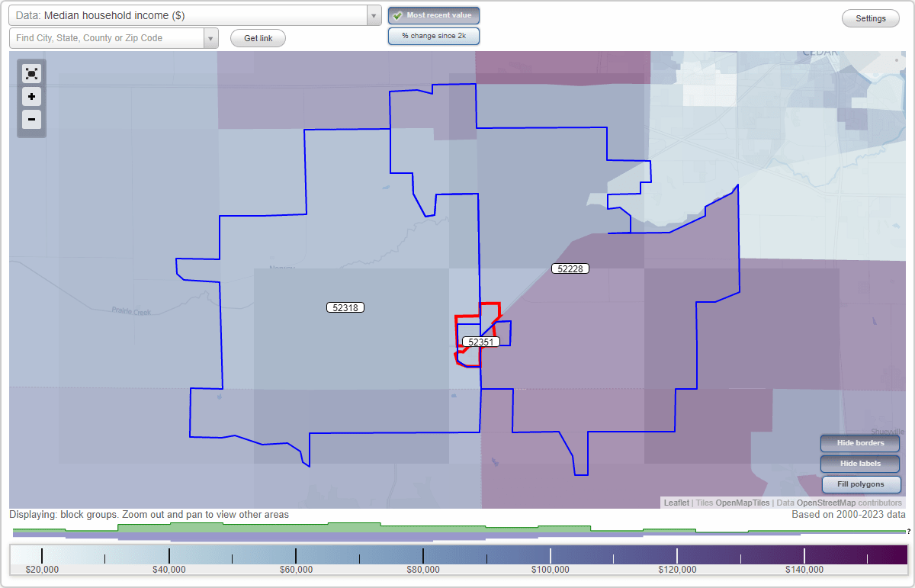This screenshot has height=588, width=915.
Task: Select the 52228 zip code label
Action: point(570,268)
